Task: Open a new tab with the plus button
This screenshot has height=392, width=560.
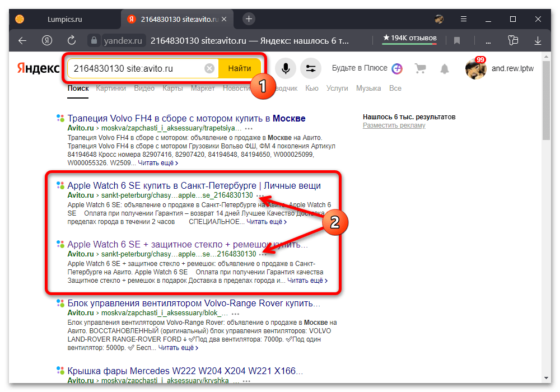Action: [249, 19]
